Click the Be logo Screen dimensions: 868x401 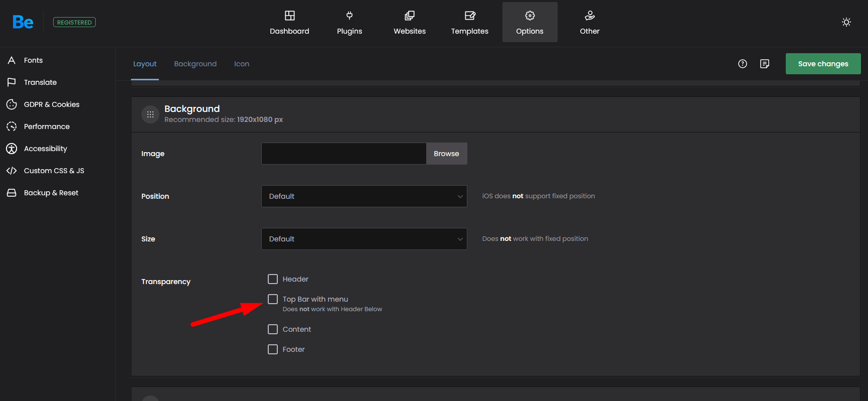[23, 22]
